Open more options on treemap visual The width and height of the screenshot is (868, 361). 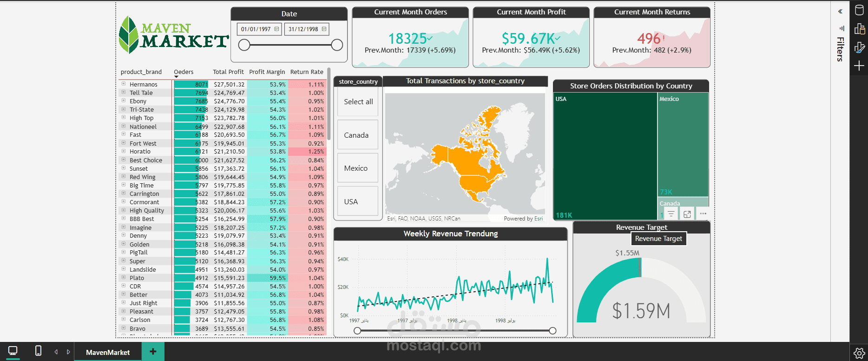tap(703, 214)
